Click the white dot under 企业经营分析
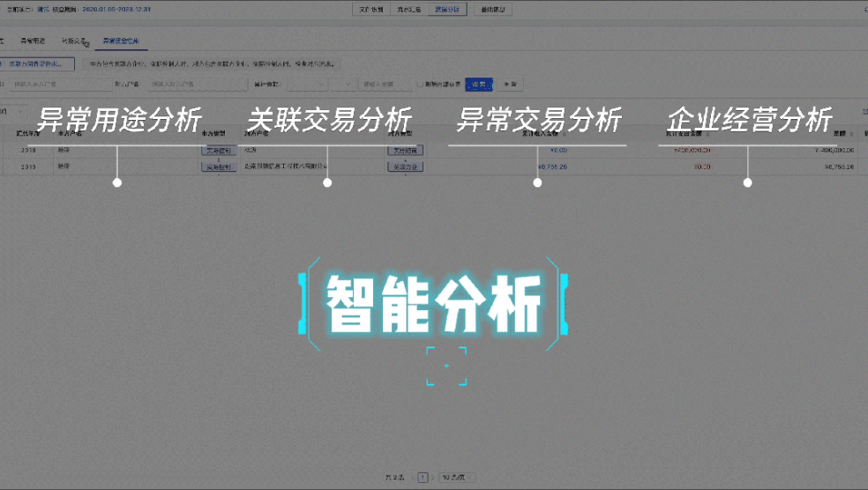868x490 pixels. tap(747, 182)
